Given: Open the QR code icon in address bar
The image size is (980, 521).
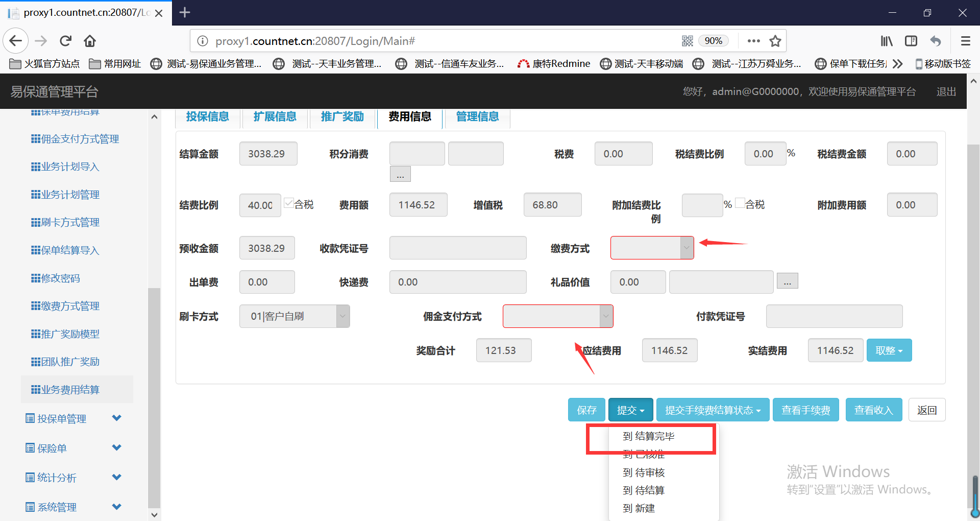Looking at the screenshot, I should click(x=688, y=41).
